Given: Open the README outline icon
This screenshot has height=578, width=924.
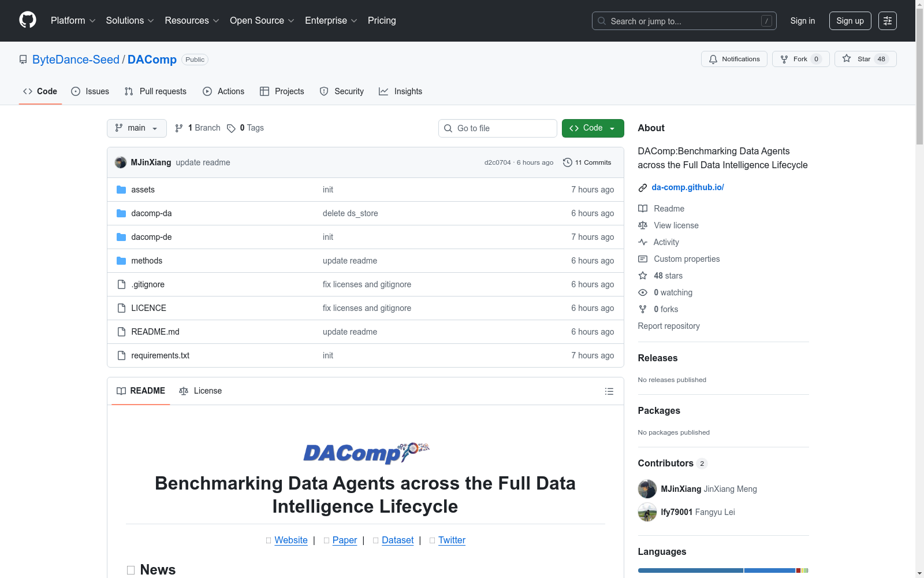Looking at the screenshot, I should 609,391.
